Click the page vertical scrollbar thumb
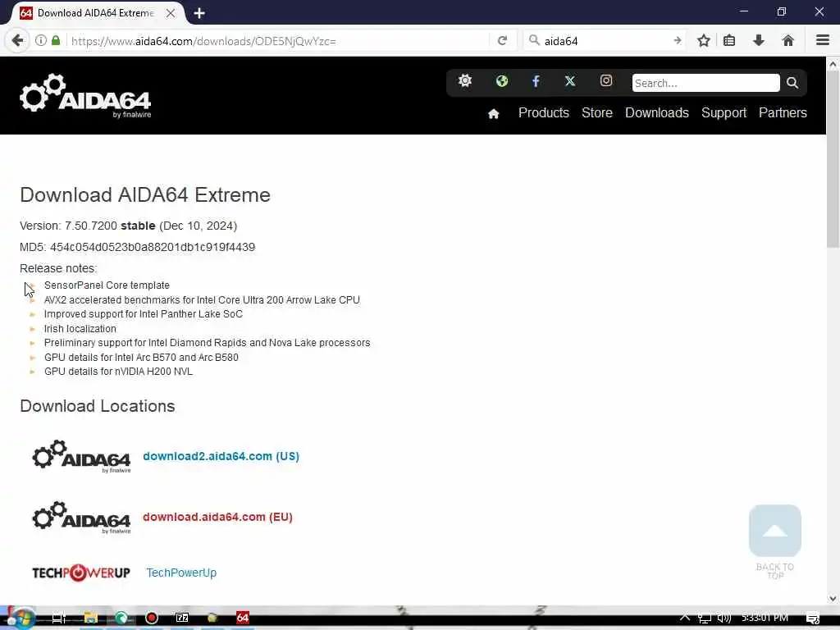 pyautogui.click(x=833, y=161)
